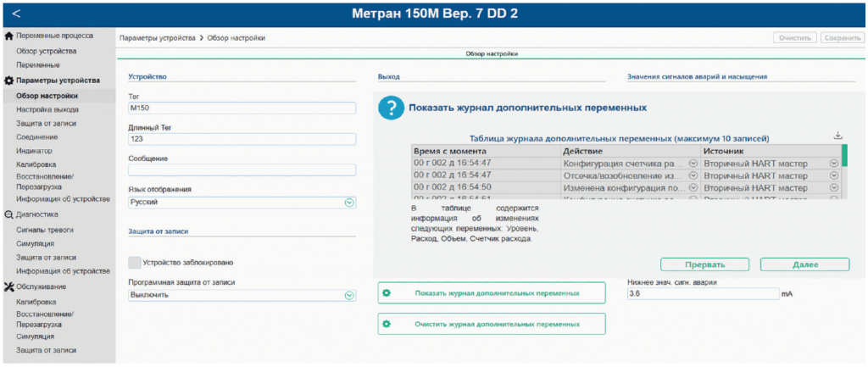Viewport: 868px width, 367px height.
Task: Go back using the header arrow
Action: (x=16, y=14)
